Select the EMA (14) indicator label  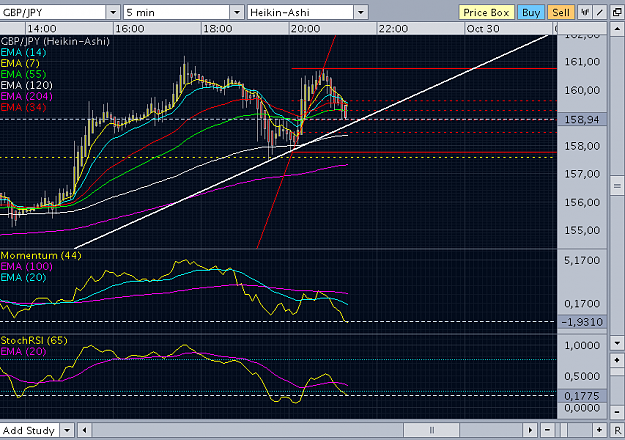[23, 52]
